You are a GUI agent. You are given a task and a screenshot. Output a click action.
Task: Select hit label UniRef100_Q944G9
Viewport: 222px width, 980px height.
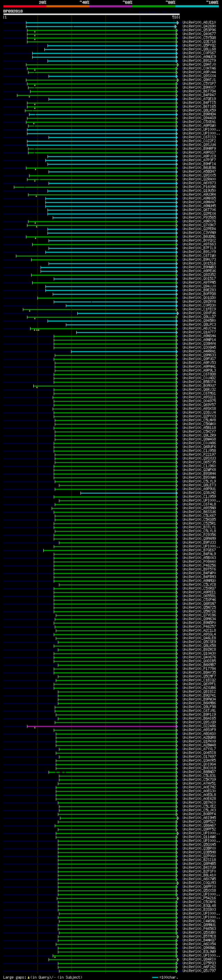pyautogui.click(x=199, y=118)
